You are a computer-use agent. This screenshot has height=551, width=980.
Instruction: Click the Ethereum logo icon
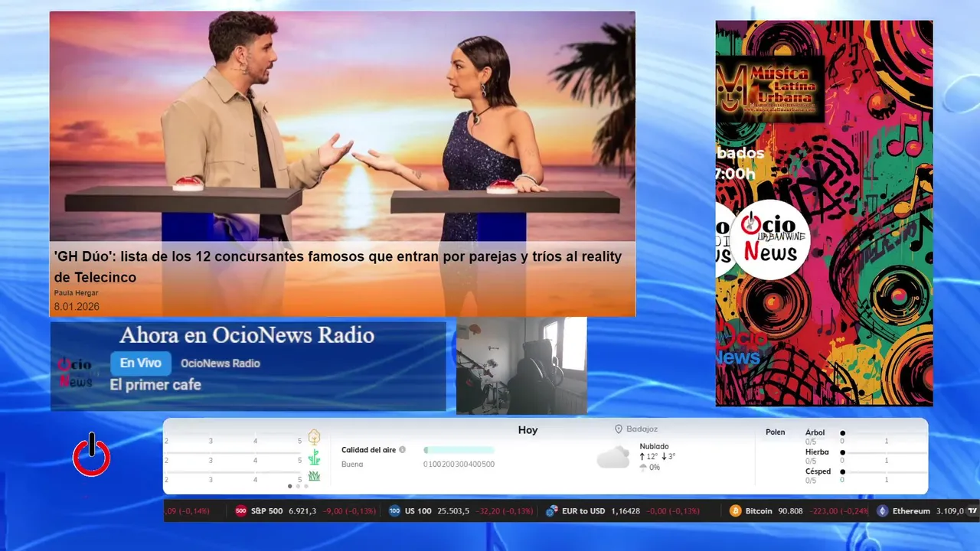coord(882,511)
